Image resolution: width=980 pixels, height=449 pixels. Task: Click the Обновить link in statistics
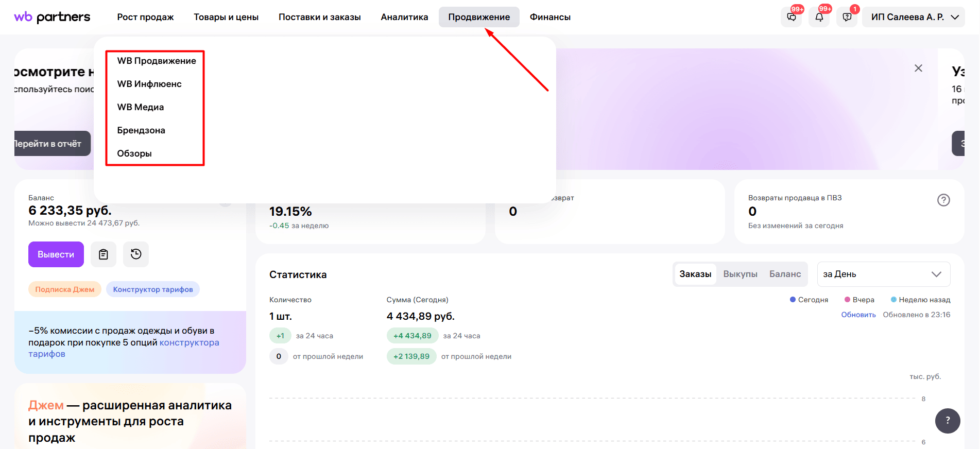coord(858,315)
